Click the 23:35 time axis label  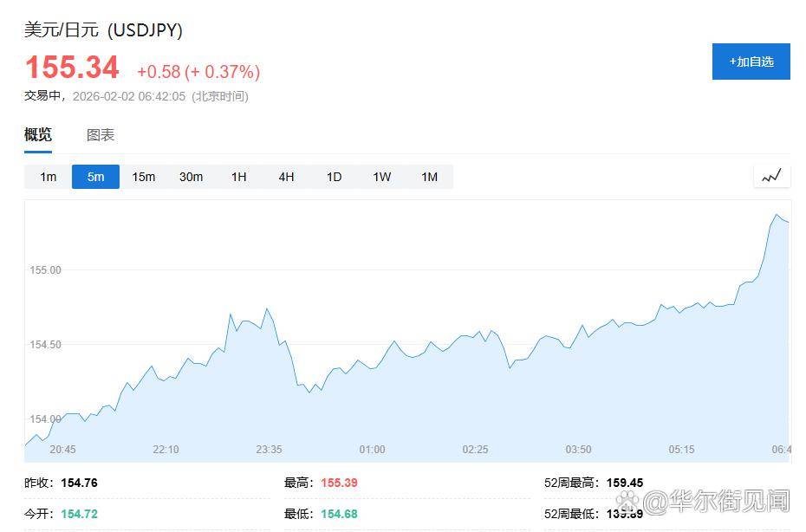point(269,450)
